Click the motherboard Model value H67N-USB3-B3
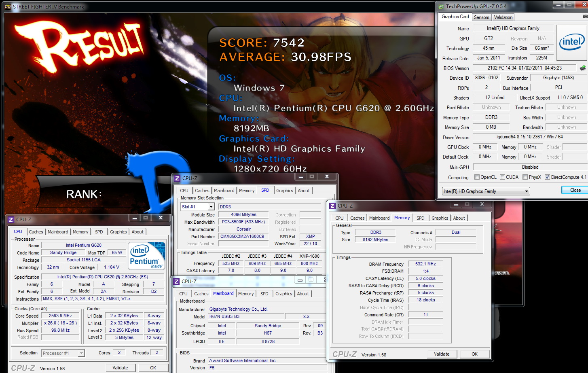The height and width of the screenshot is (373, 588). coord(245,316)
